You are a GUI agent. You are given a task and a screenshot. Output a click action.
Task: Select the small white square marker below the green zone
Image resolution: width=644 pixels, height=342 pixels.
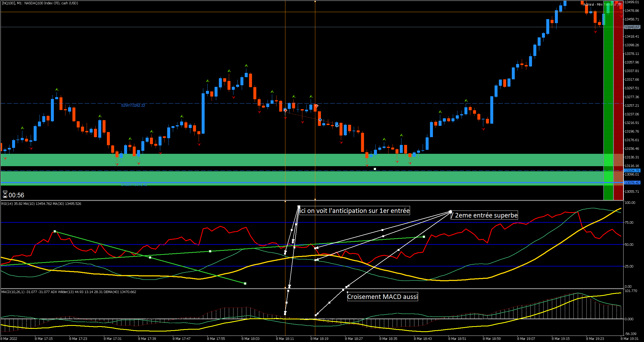[x=375, y=169]
